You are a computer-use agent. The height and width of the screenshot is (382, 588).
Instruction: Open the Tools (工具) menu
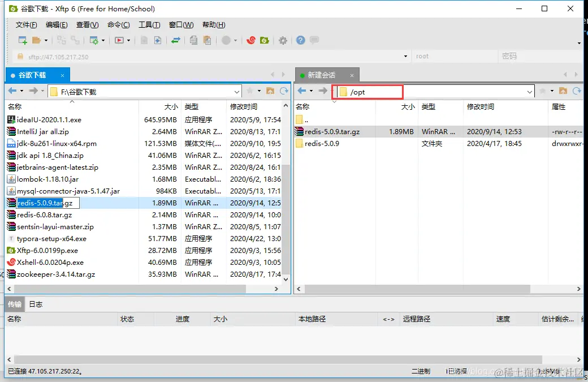149,25
